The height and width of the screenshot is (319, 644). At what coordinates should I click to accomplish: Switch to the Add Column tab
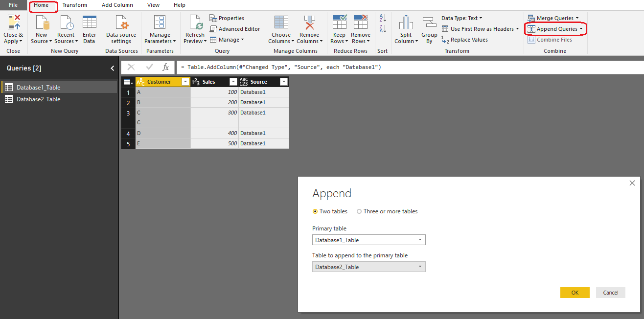tap(117, 5)
